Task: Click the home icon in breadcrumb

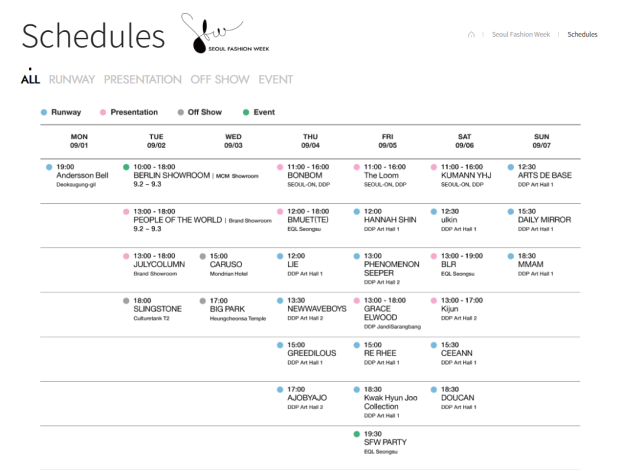Action: click(x=472, y=35)
